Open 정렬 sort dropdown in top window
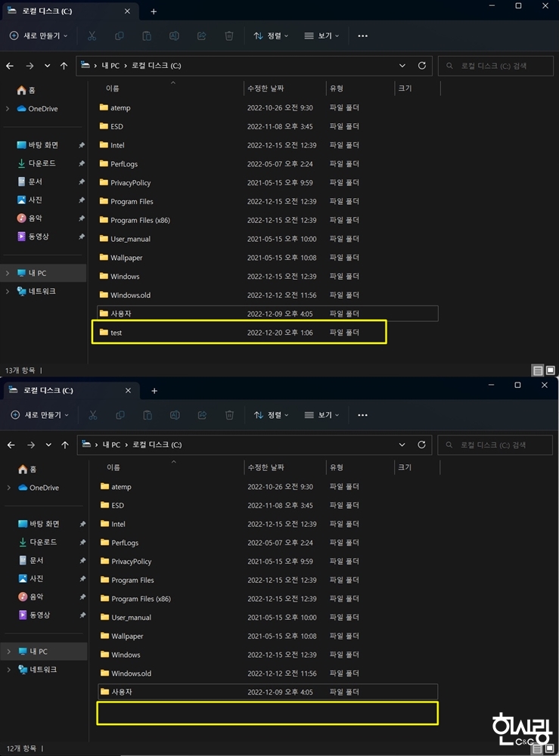The image size is (559, 756). [271, 36]
